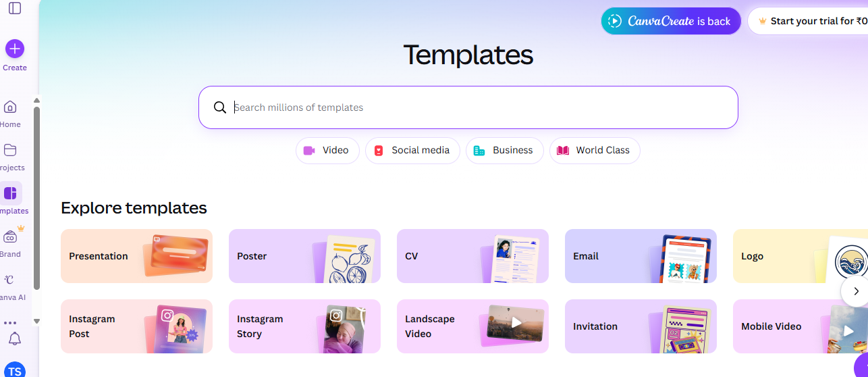Image resolution: width=868 pixels, height=377 pixels.
Task: Filter by the World Class chip
Action: pos(595,151)
